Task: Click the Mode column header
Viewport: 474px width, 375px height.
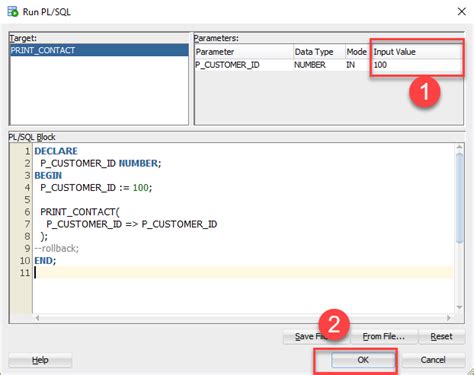Action: click(357, 52)
